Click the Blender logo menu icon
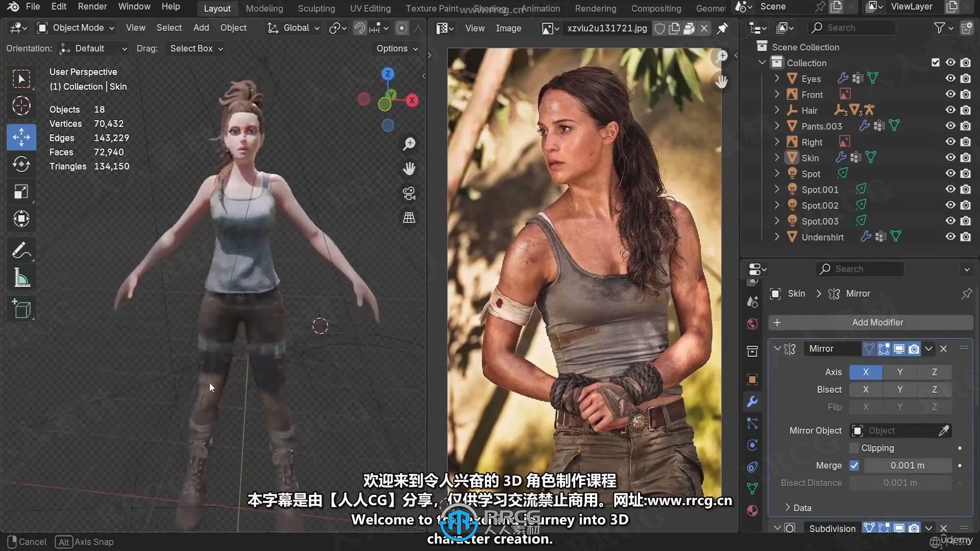980x551 pixels. [x=13, y=7]
